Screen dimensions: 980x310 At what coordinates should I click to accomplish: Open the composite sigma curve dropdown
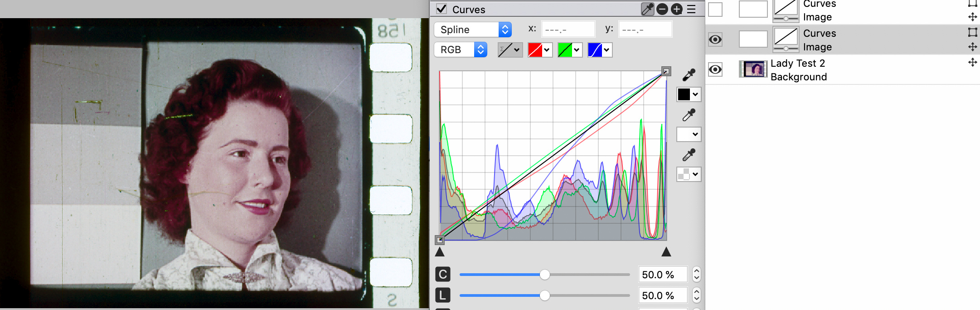[x=510, y=49]
